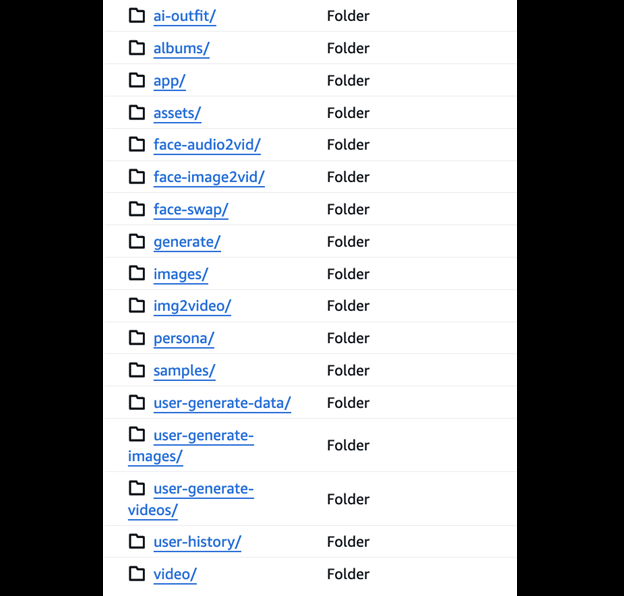Click the folder icon beside img2video/
The width and height of the screenshot is (624, 596).
pos(137,305)
